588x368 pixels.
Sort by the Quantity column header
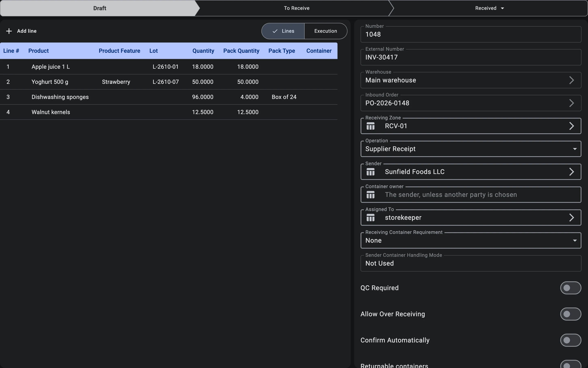(203, 51)
